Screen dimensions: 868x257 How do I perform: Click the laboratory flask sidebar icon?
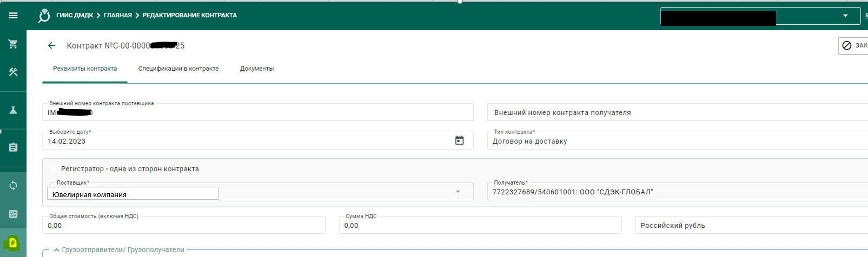point(13,110)
